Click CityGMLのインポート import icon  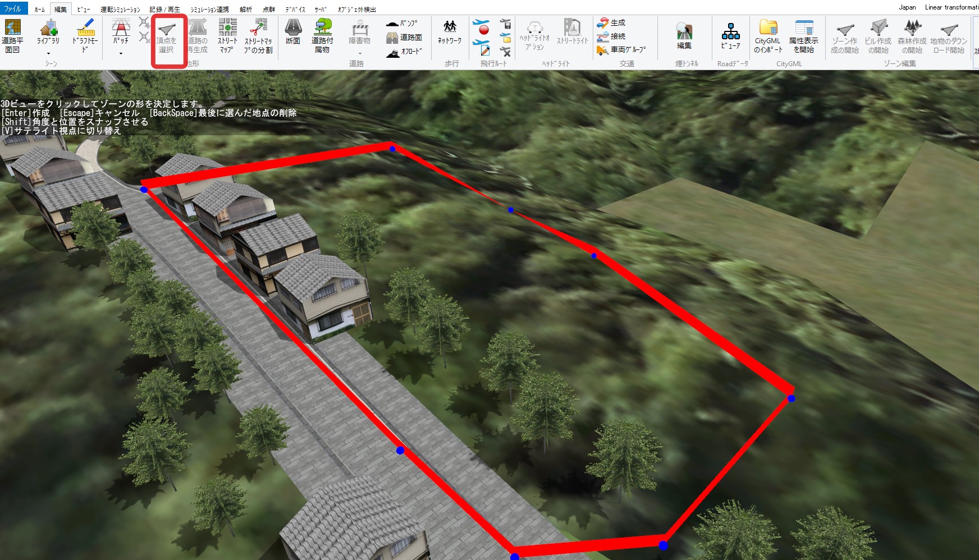[x=768, y=36]
